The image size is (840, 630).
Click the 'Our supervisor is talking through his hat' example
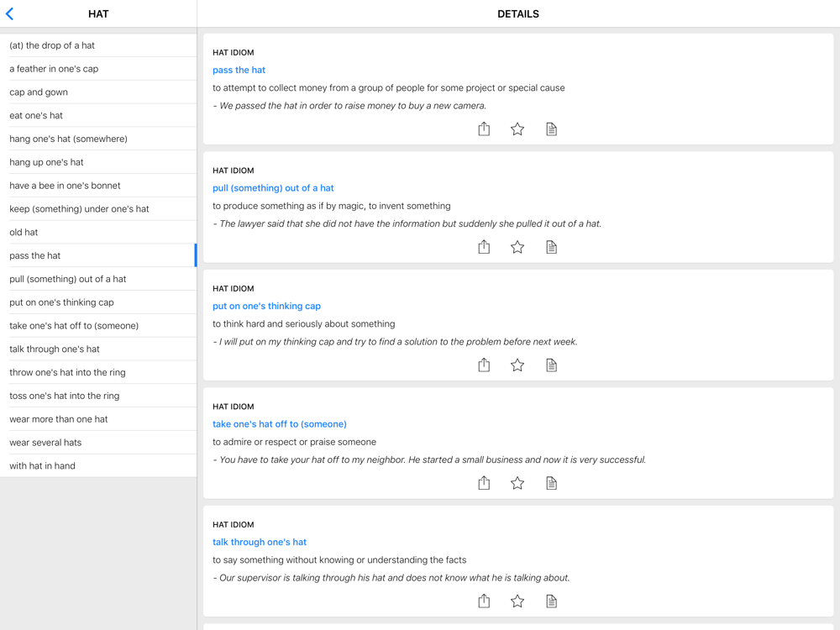[x=391, y=578]
